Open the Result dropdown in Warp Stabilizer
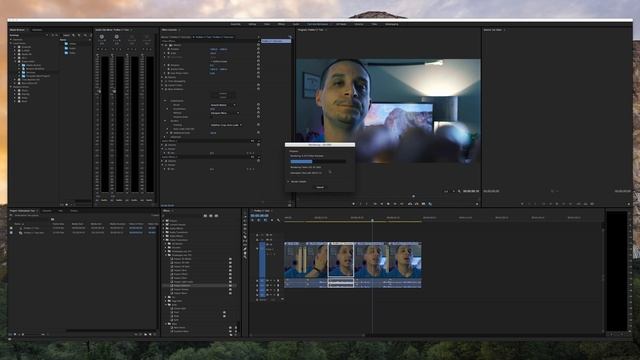The image size is (640, 360). pyautogui.click(x=224, y=105)
